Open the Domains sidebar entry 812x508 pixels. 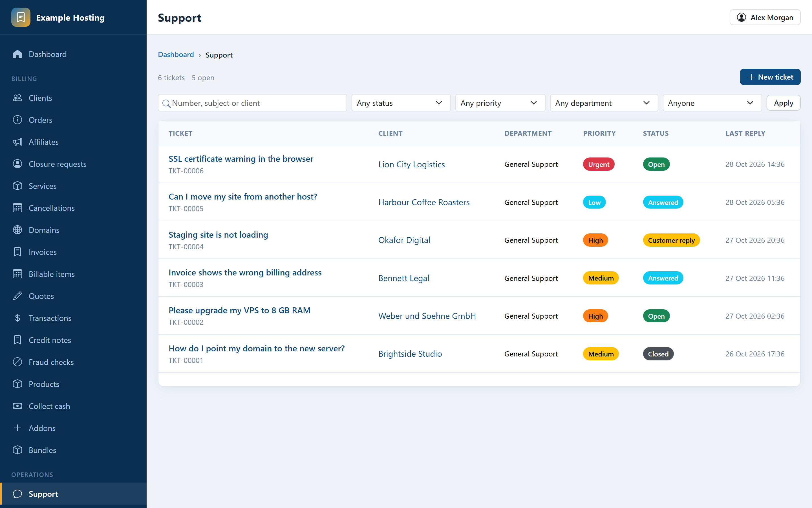click(73, 230)
